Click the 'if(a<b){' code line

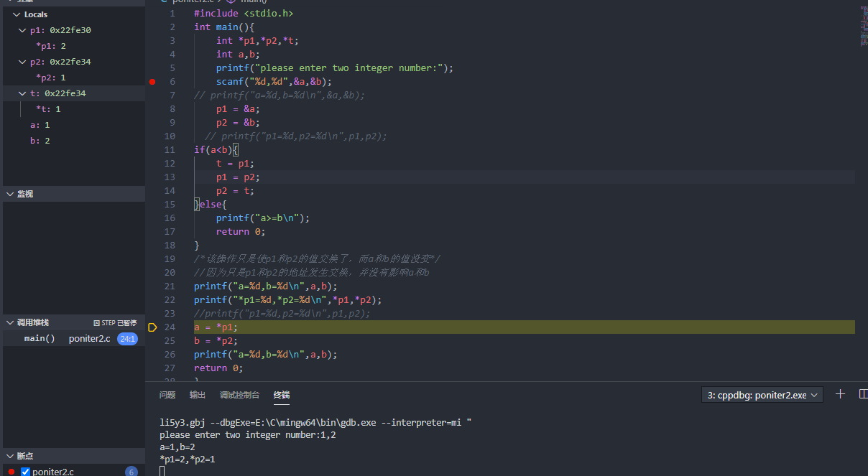[x=216, y=150]
